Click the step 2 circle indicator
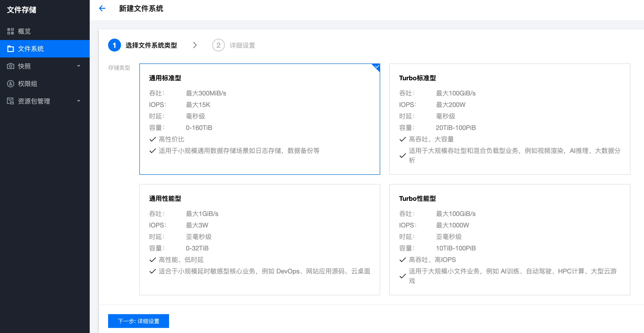 pyautogui.click(x=218, y=45)
